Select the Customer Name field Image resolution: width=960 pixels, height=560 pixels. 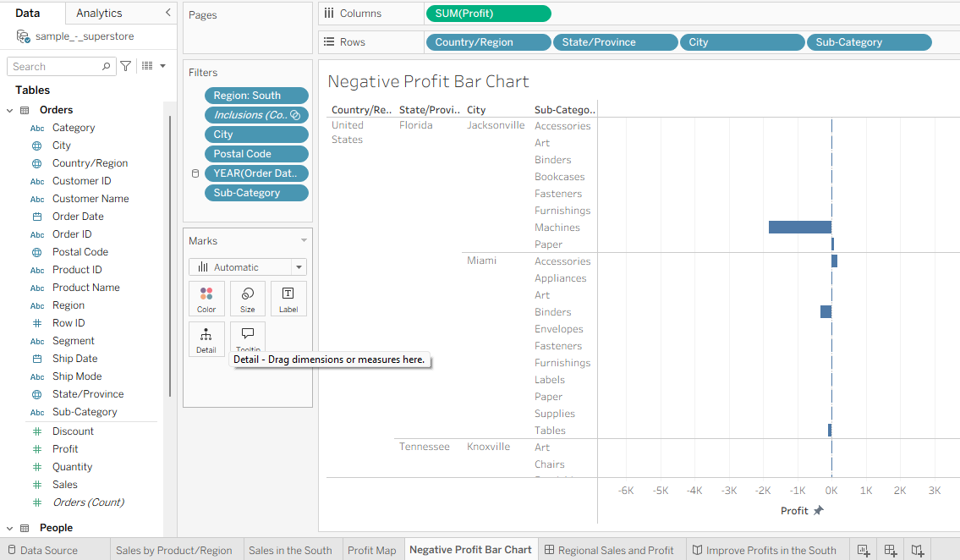point(91,199)
